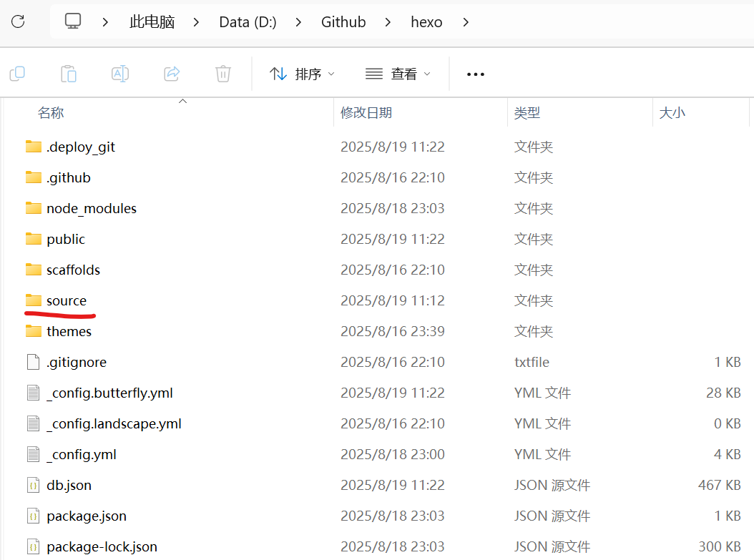Expand the chevron after Data (D:)

[298, 22]
